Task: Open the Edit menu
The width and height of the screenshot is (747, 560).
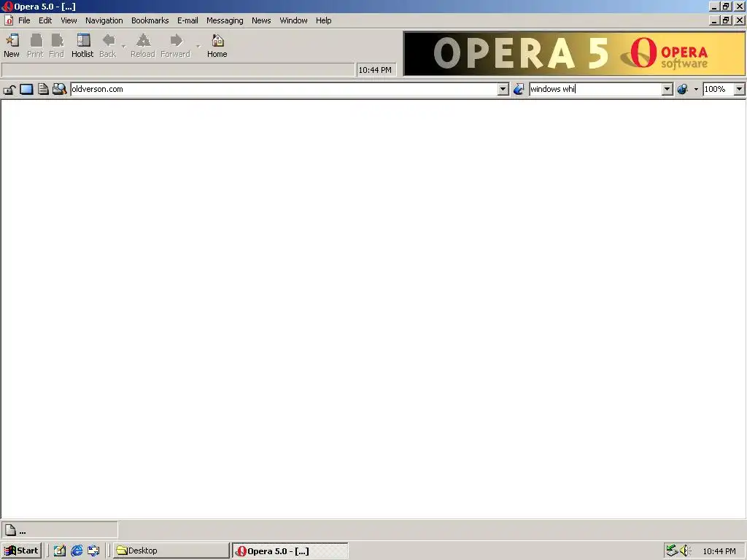Action: pos(45,20)
